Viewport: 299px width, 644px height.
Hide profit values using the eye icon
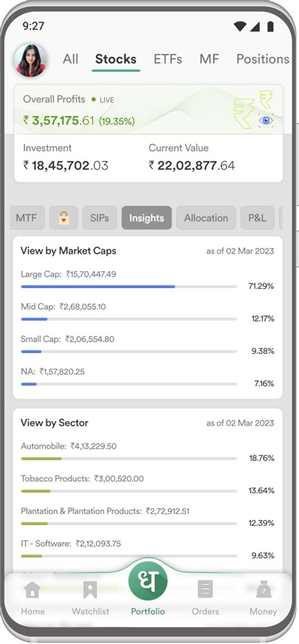[x=266, y=120]
